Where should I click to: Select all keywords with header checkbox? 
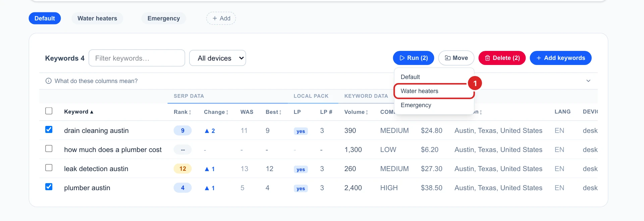pos(49,111)
